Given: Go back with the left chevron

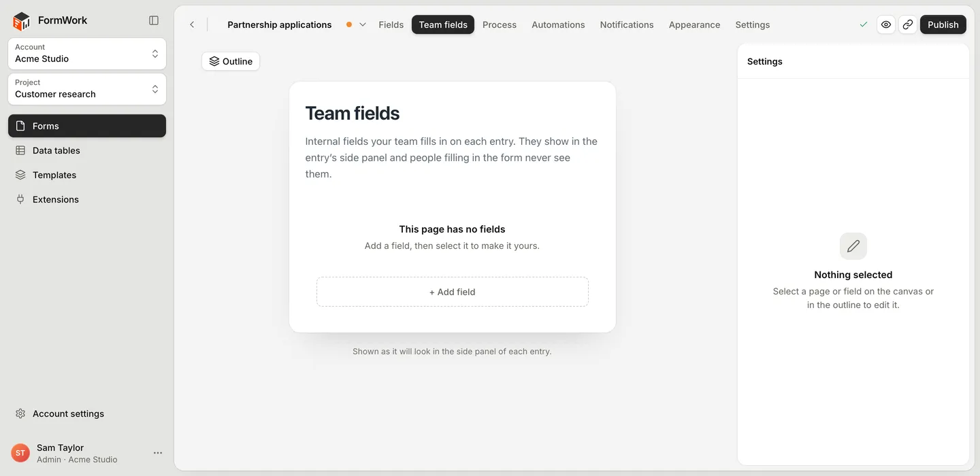Looking at the screenshot, I should pyautogui.click(x=192, y=24).
